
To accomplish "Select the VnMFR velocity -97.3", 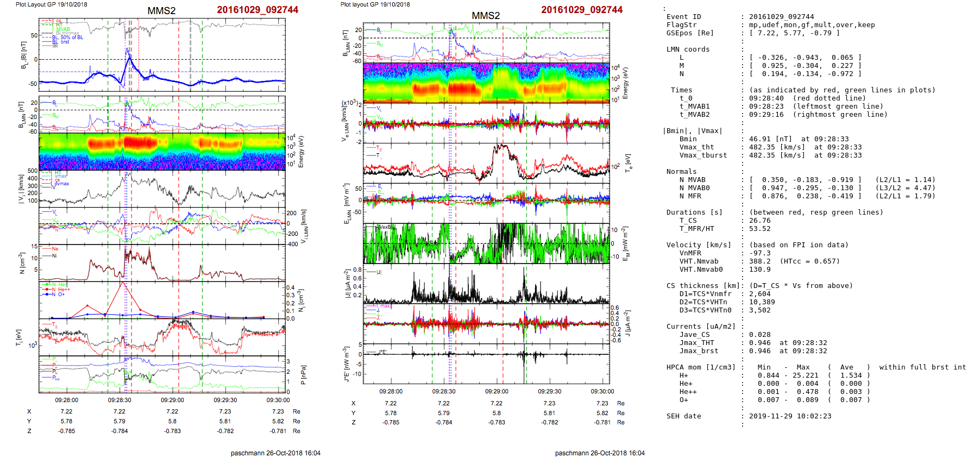I will point(759,253).
